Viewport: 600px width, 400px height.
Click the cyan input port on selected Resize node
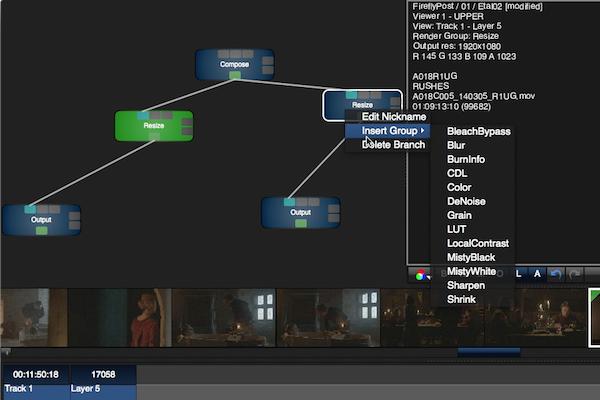(x=351, y=95)
